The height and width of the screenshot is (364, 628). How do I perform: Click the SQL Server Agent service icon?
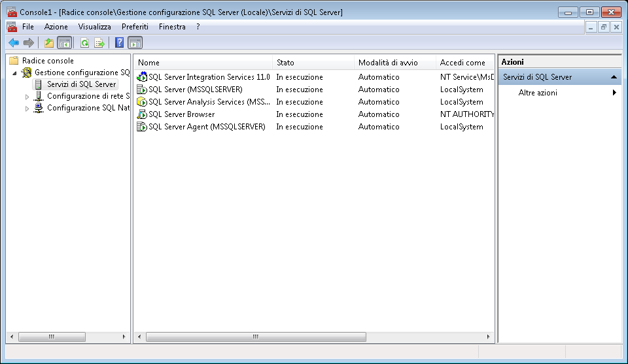(142, 126)
